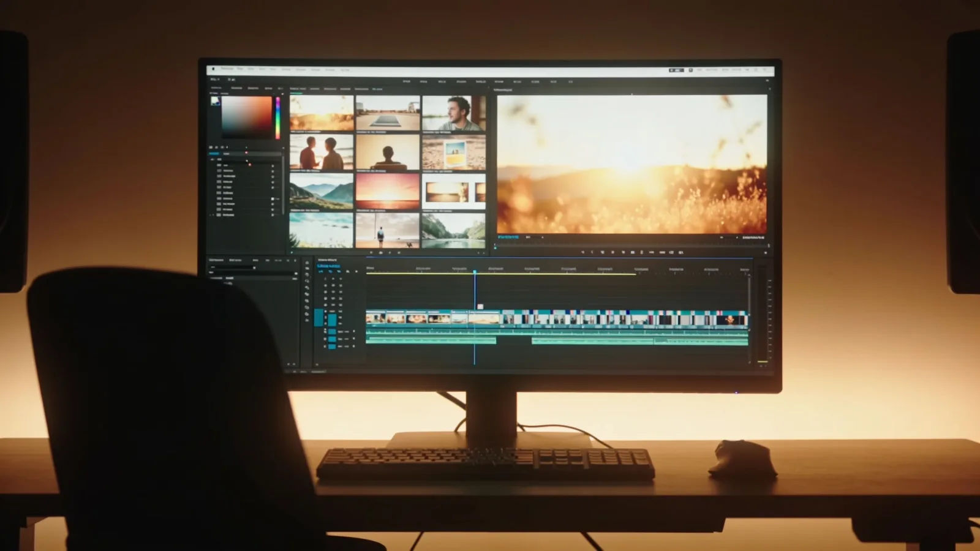Click Go to In under the preview
Image resolution: width=980 pixels, height=551 pixels.
pos(612,252)
